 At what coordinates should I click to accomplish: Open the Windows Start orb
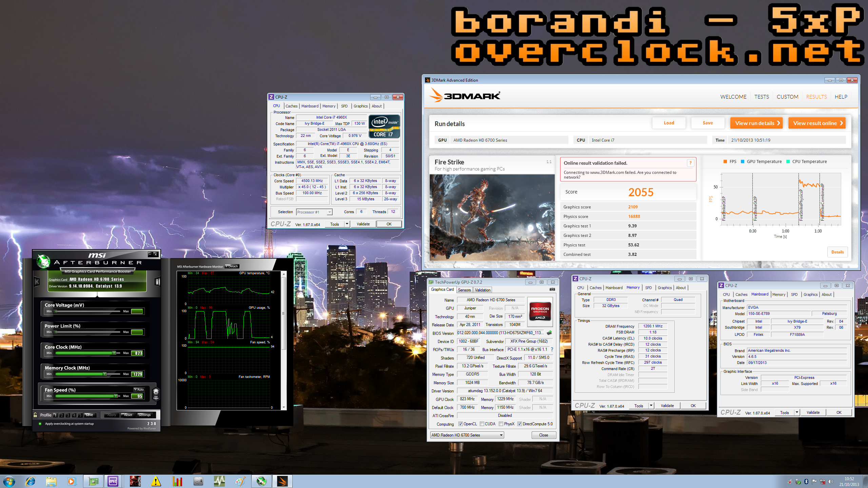tap(9, 481)
